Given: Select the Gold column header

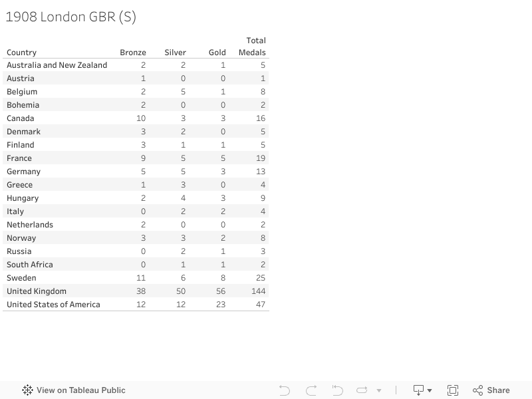Looking at the screenshot, I should 217,53.
